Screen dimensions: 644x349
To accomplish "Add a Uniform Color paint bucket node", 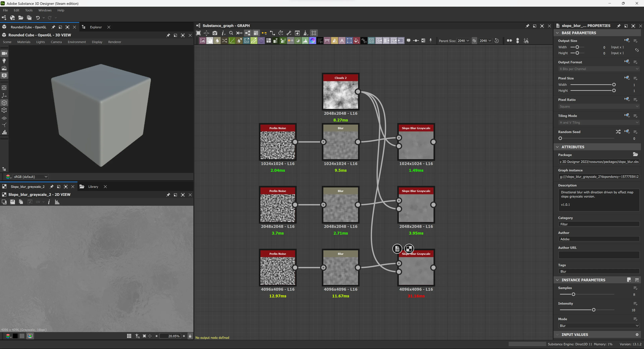I will click(357, 41).
